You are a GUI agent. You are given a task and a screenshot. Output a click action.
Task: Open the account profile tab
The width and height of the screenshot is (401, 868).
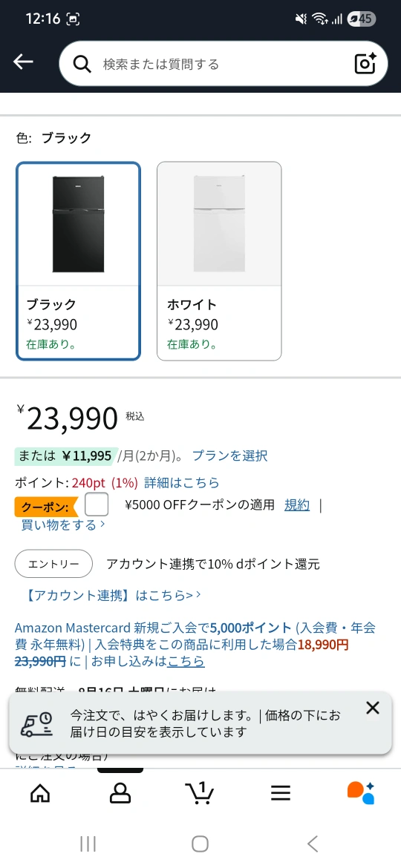click(x=120, y=793)
